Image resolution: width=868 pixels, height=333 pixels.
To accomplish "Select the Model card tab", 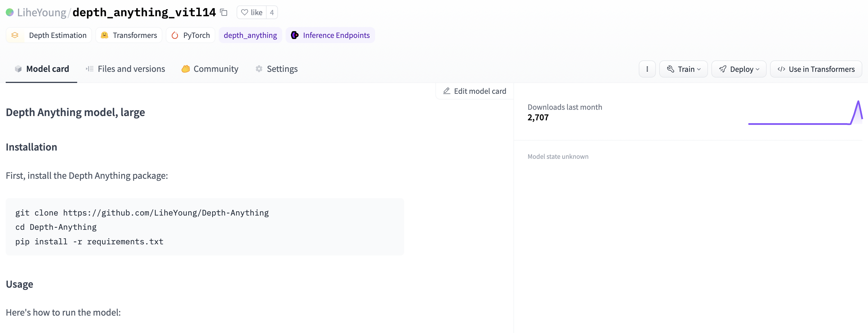I will 42,69.
